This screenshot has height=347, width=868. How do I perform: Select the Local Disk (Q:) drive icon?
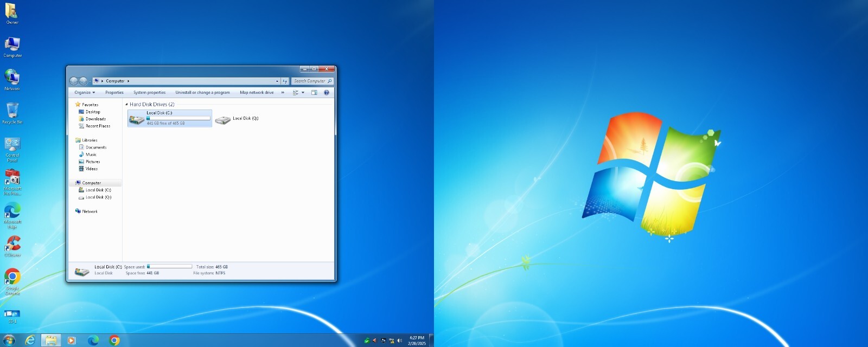(x=222, y=119)
